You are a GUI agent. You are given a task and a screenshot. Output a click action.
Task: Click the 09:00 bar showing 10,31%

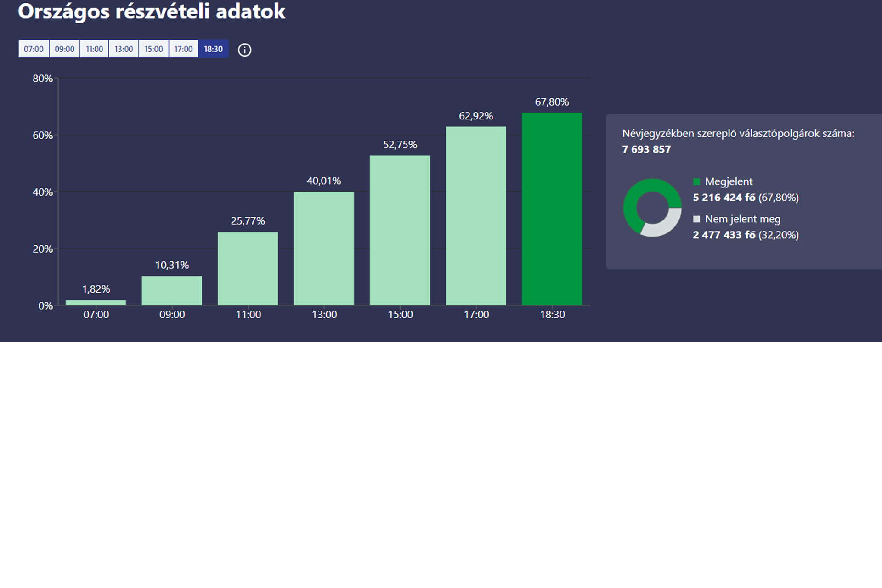tap(172, 291)
